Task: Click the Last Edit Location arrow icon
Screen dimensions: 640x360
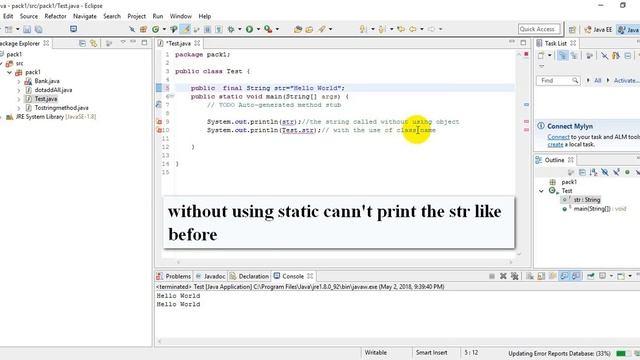Action: click(401, 29)
